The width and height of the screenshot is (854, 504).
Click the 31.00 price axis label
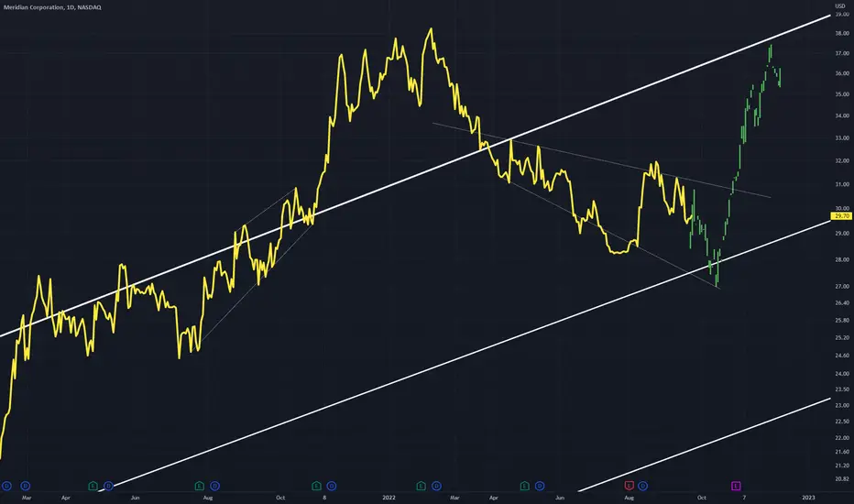pyautogui.click(x=842, y=185)
